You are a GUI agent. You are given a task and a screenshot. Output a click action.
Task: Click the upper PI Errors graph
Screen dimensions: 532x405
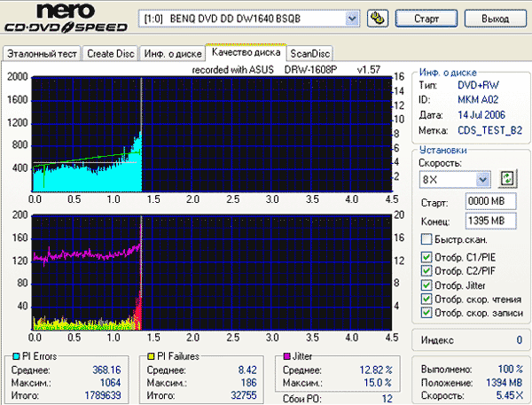pos(212,135)
